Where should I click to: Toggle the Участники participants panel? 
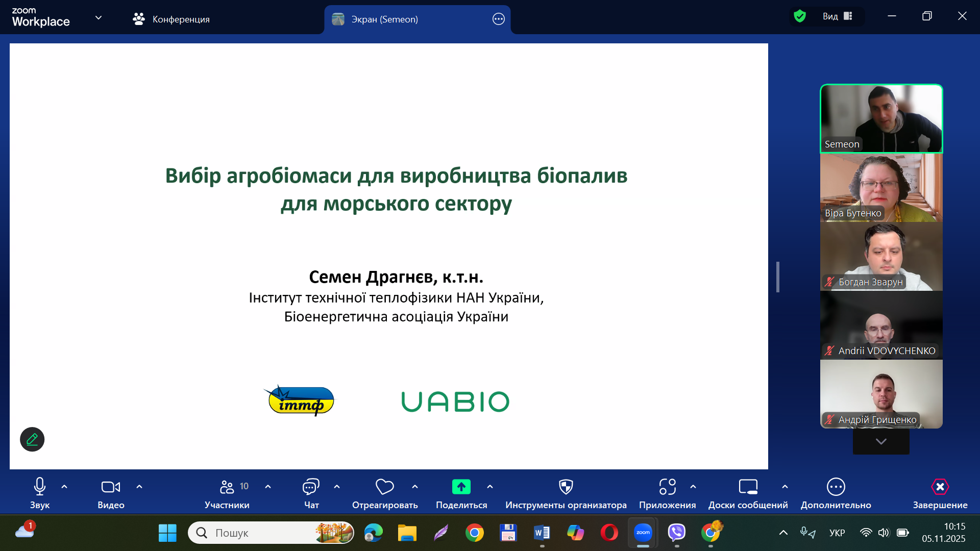pos(227,487)
